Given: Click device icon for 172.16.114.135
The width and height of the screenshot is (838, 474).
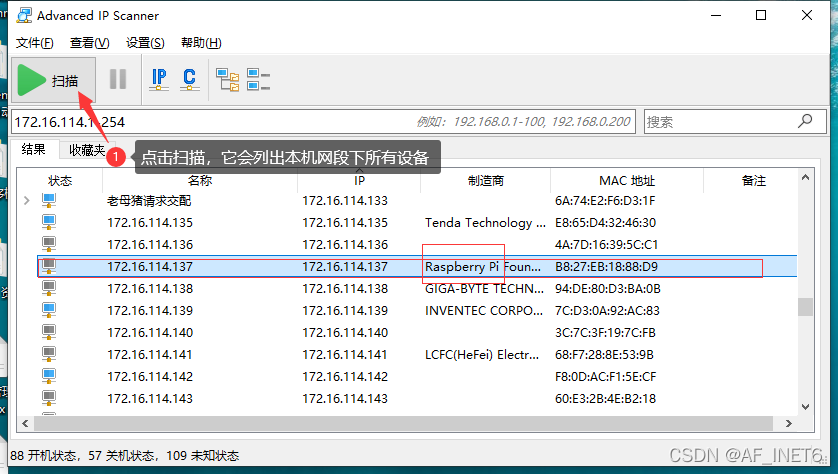Looking at the screenshot, I should (x=49, y=222).
